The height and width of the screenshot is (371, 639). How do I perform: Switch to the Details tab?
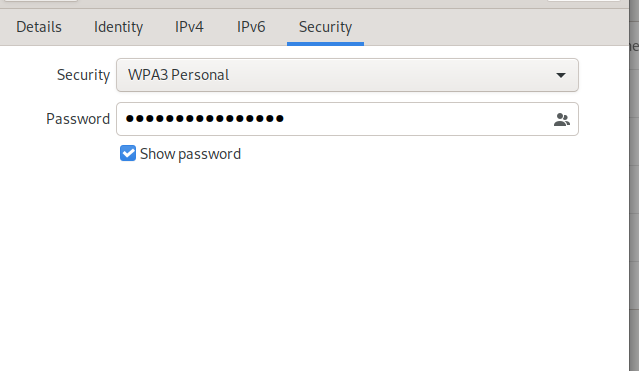tap(39, 27)
